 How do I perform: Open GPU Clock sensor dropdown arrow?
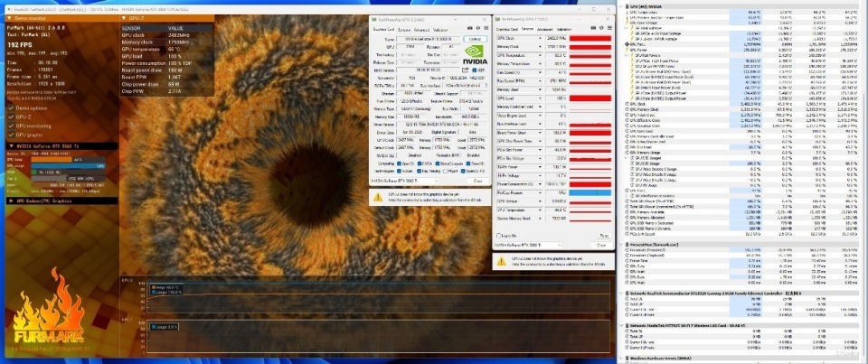[541, 38]
